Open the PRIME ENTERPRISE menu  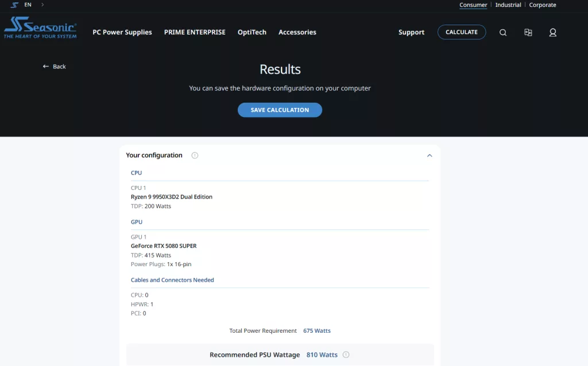[x=195, y=32]
